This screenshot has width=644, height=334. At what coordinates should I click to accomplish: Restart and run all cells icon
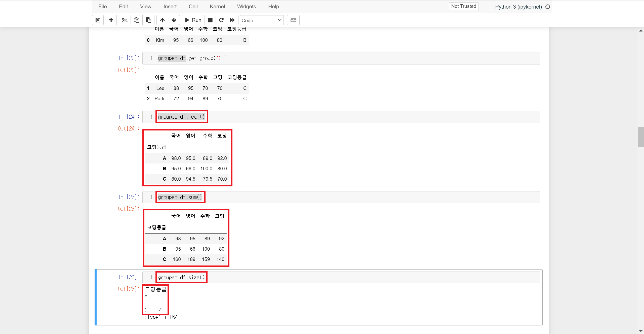click(232, 20)
